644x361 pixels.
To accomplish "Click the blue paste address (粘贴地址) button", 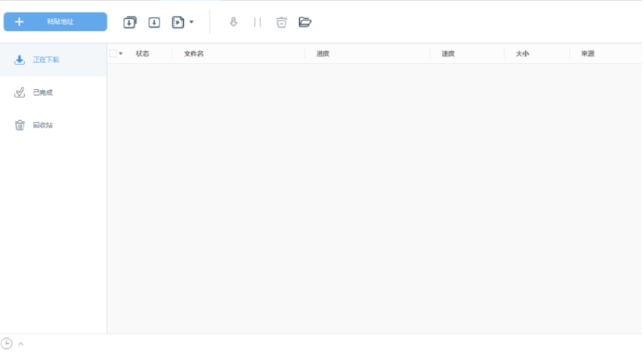I will [x=55, y=21].
